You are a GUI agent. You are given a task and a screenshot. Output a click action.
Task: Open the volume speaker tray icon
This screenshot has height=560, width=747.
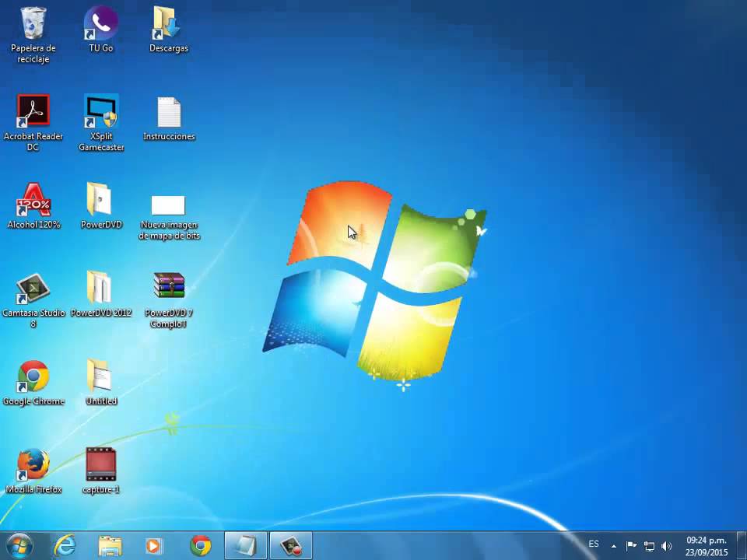coord(667,546)
